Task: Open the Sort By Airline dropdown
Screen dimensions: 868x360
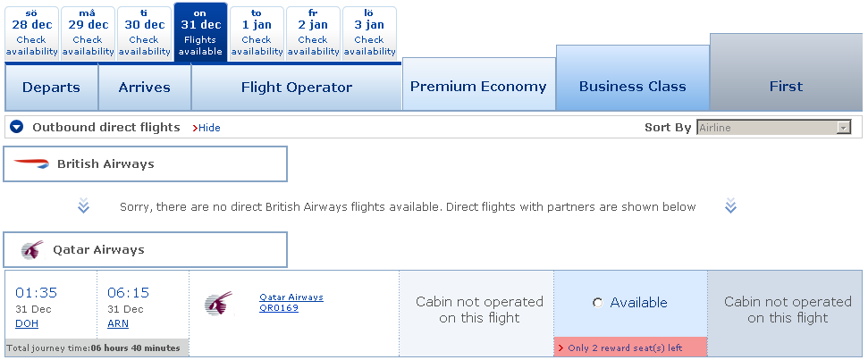Action: pos(773,128)
